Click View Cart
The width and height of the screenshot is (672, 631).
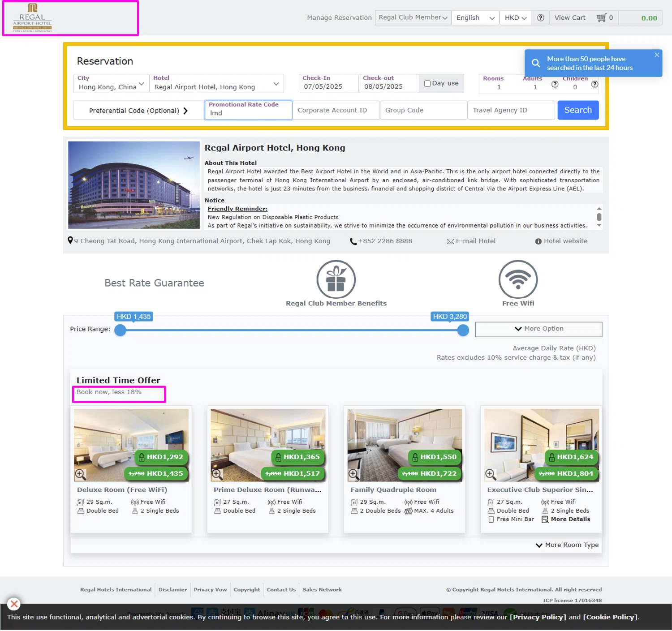point(570,18)
